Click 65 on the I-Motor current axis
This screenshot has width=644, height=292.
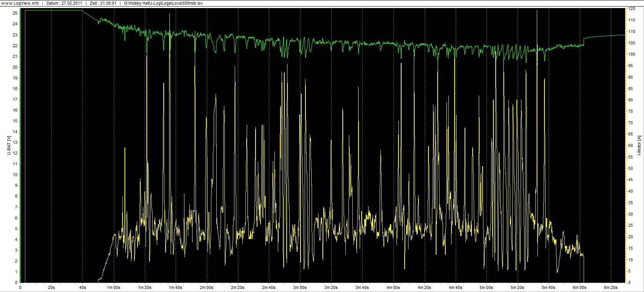click(x=631, y=134)
